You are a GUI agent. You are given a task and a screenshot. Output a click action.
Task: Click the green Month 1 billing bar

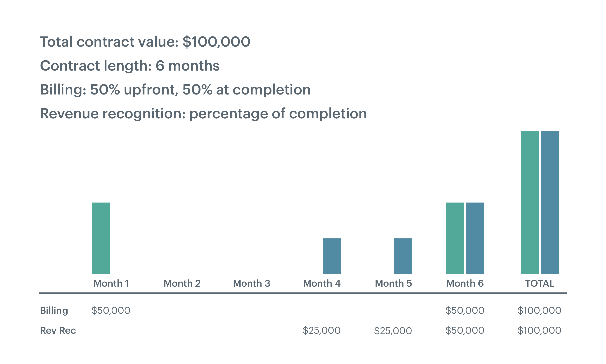tap(101, 238)
